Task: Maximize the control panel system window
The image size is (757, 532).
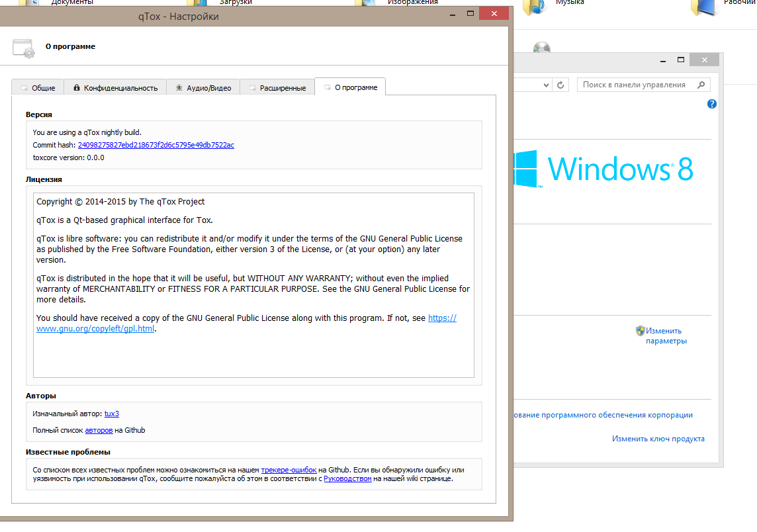Action: tap(681, 60)
